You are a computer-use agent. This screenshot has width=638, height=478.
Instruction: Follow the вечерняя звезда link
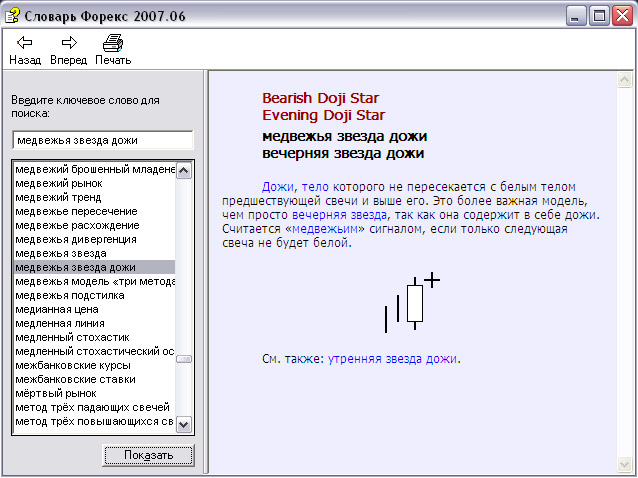(x=339, y=215)
